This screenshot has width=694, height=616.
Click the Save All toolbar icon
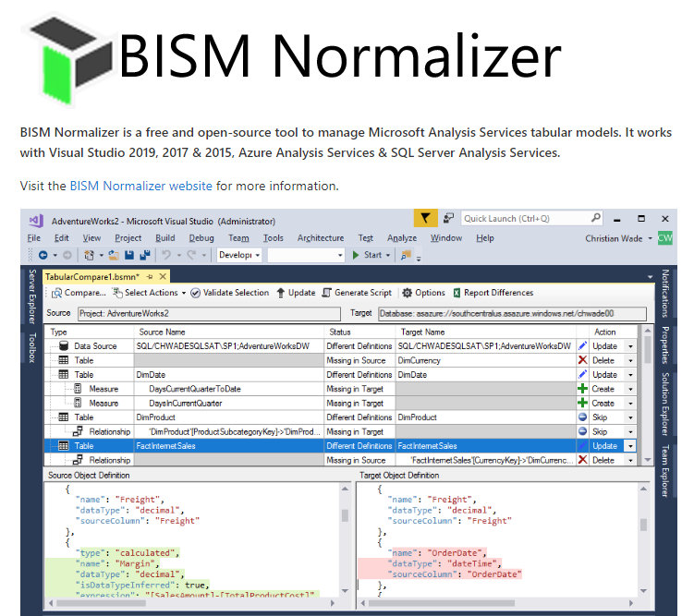coord(145,255)
